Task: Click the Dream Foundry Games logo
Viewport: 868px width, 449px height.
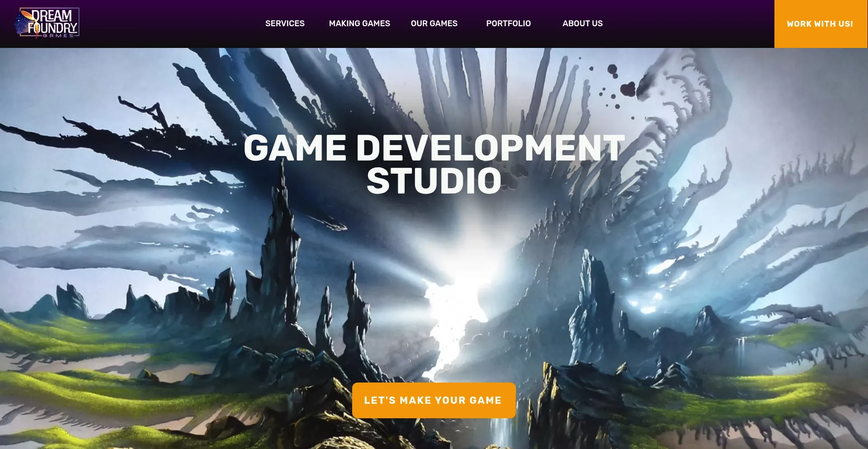Action: pyautogui.click(x=47, y=23)
